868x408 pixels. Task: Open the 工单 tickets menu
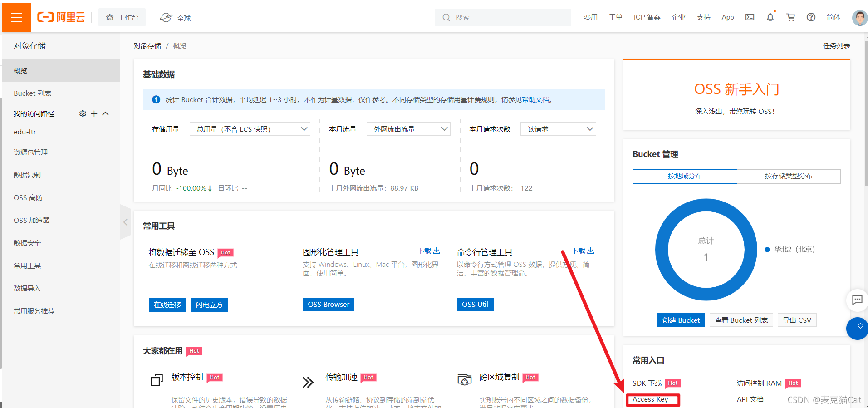[615, 17]
